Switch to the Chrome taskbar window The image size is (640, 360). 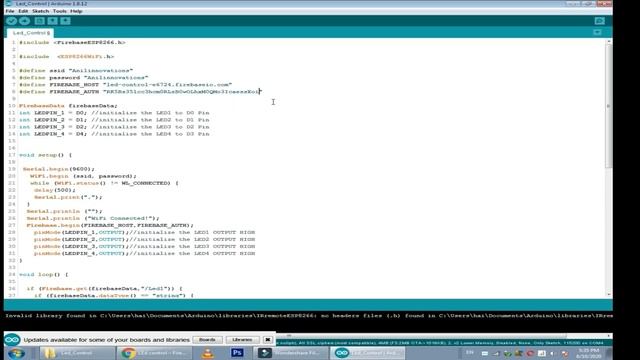[x=153, y=353]
